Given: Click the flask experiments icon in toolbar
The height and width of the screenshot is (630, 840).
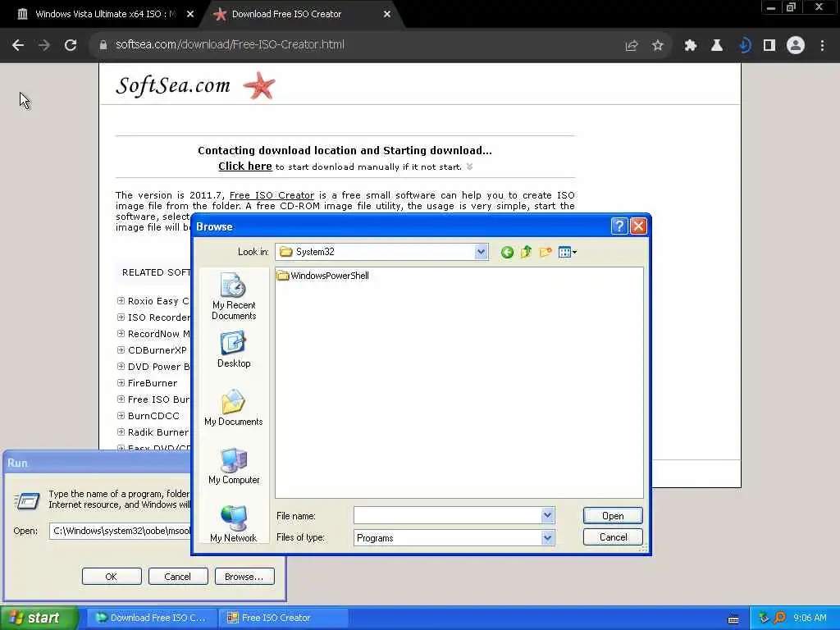Looking at the screenshot, I should 717,46.
